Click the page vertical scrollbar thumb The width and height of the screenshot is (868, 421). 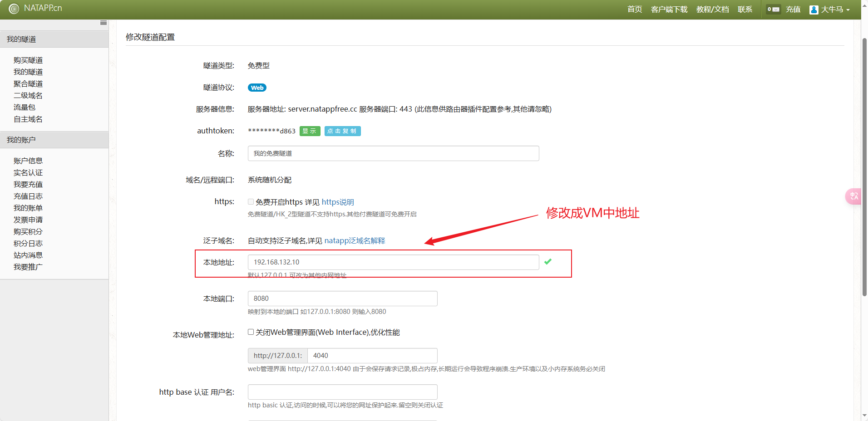(x=864, y=167)
